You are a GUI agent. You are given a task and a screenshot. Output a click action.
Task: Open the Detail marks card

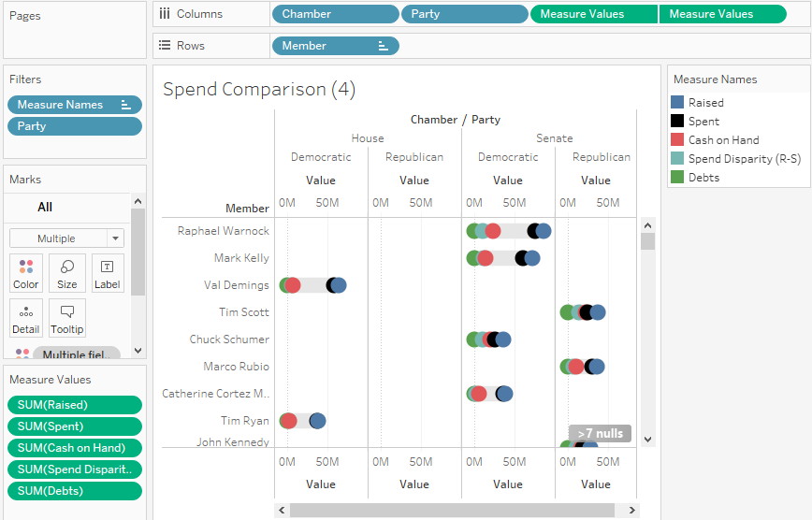coord(26,318)
